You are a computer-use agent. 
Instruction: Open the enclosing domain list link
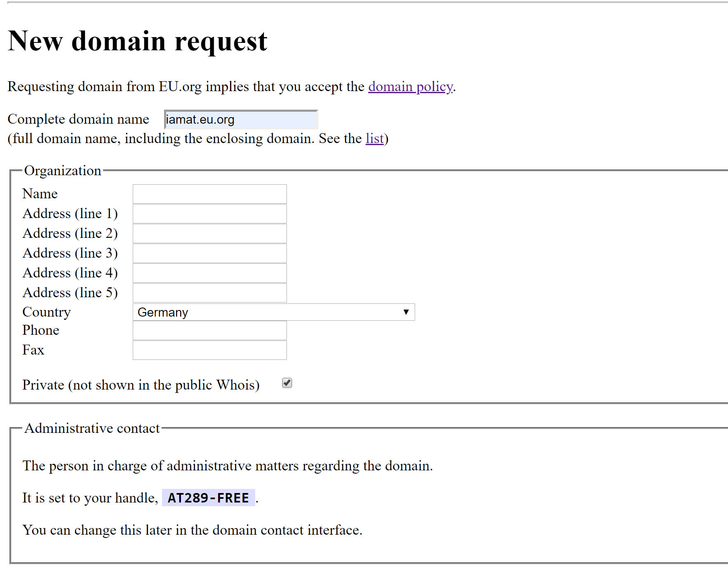(374, 139)
